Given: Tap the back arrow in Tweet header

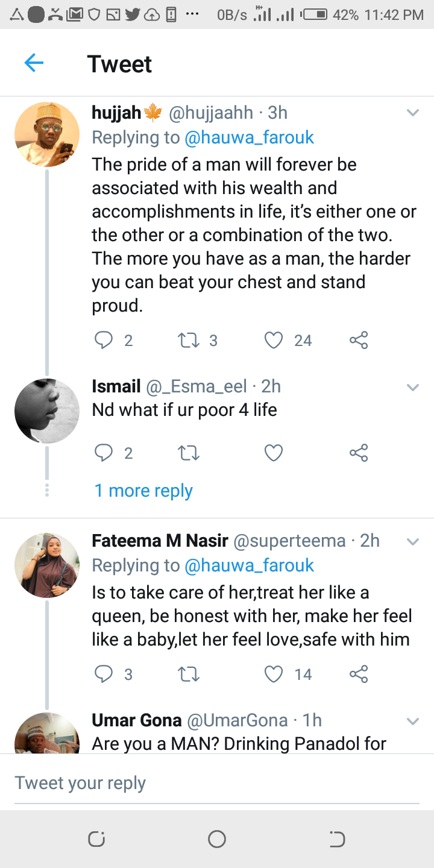Looking at the screenshot, I should [x=34, y=63].
